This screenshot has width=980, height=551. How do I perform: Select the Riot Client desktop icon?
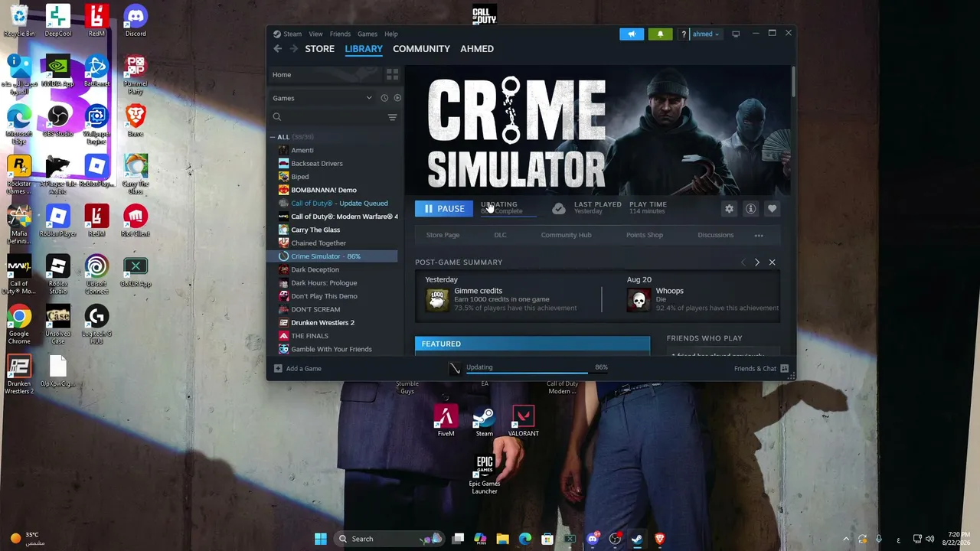click(136, 222)
